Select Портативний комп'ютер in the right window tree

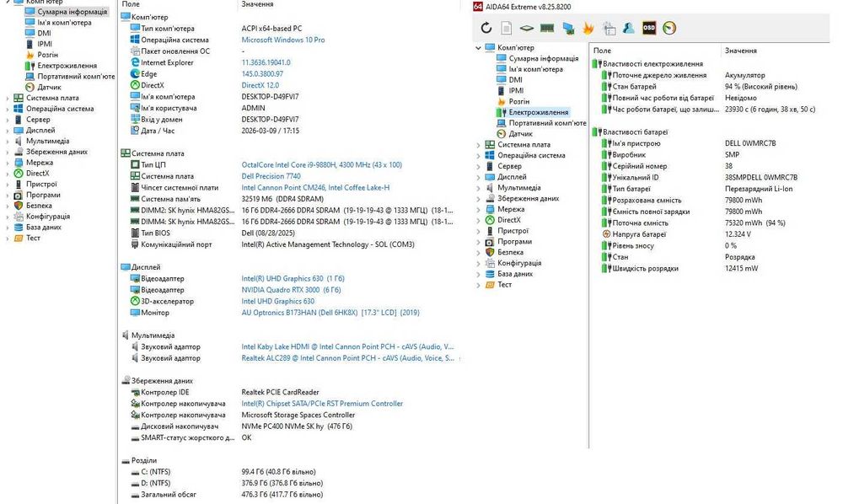547,123
